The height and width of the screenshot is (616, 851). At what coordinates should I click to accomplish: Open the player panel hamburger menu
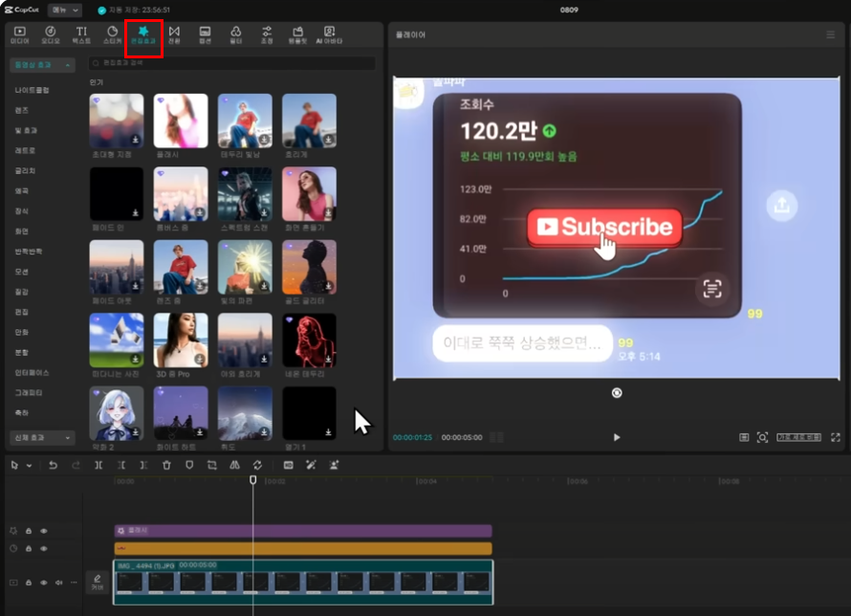(830, 34)
